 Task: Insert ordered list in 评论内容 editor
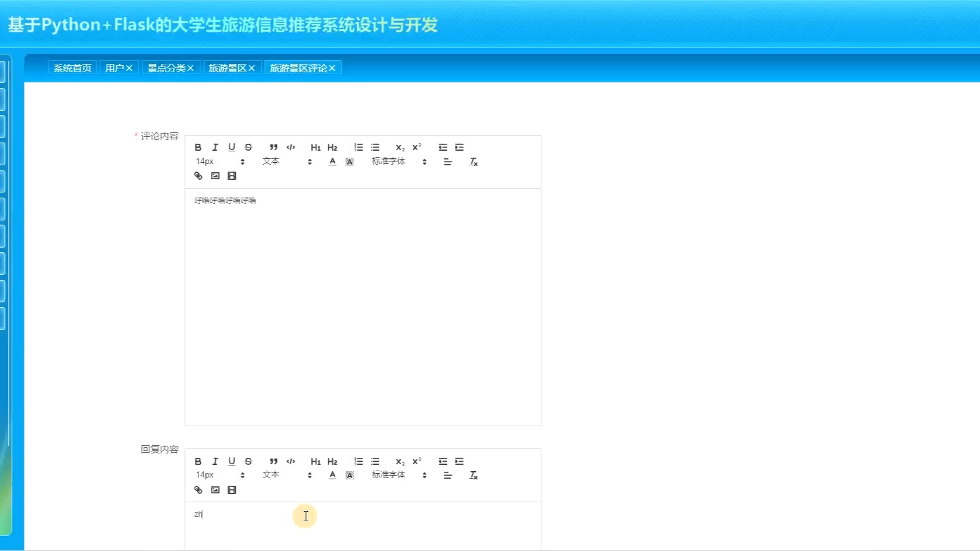pos(358,148)
